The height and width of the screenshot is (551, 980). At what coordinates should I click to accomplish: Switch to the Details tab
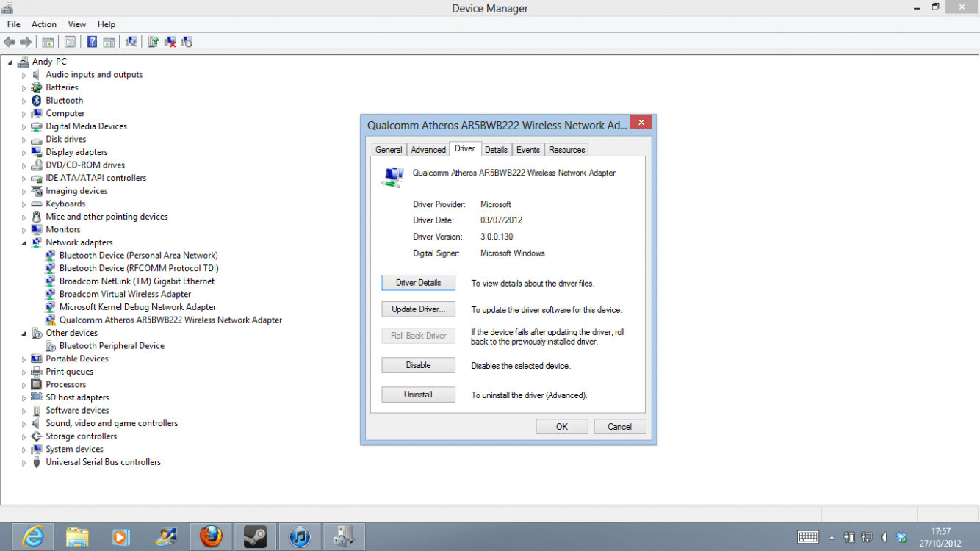click(496, 150)
